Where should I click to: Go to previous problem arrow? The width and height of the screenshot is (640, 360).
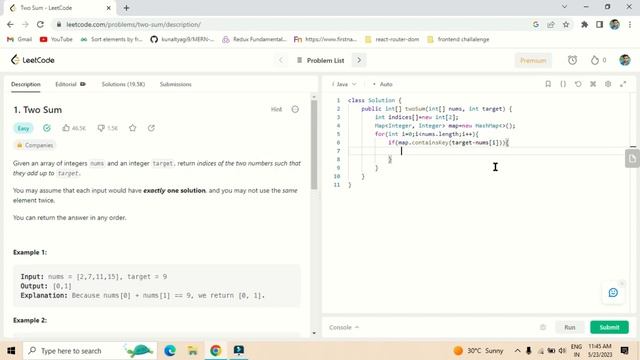point(281,60)
